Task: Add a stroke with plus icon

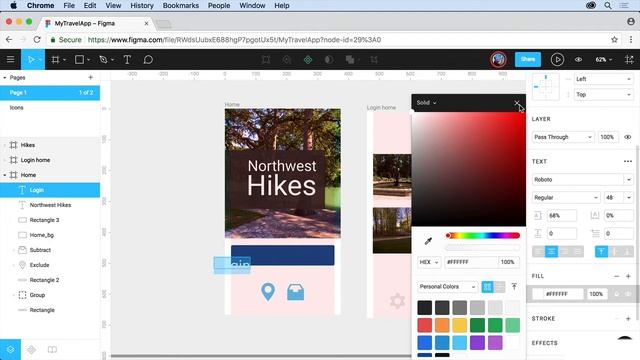Action: click(x=628, y=318)
